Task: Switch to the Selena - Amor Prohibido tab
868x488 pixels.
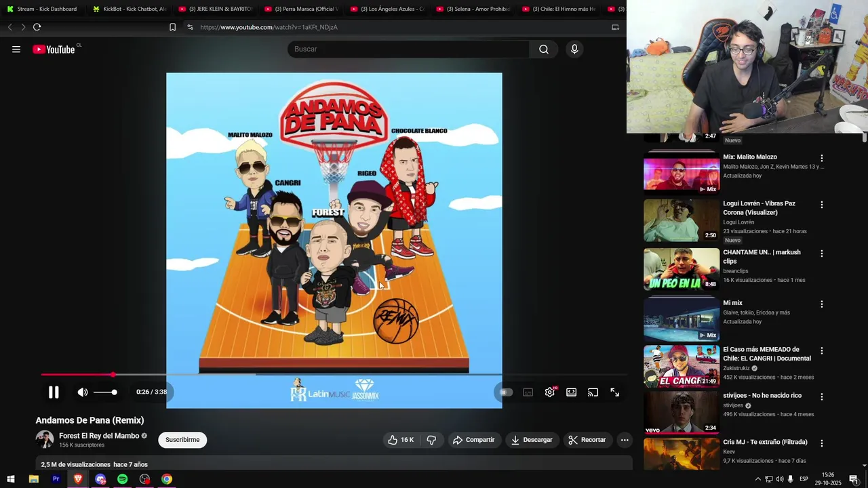Action: click(473, 9)
